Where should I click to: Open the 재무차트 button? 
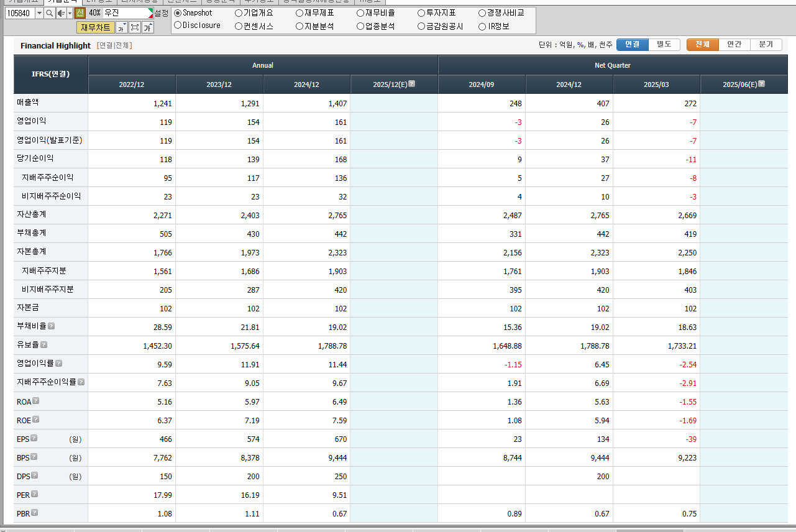point(96,27)
